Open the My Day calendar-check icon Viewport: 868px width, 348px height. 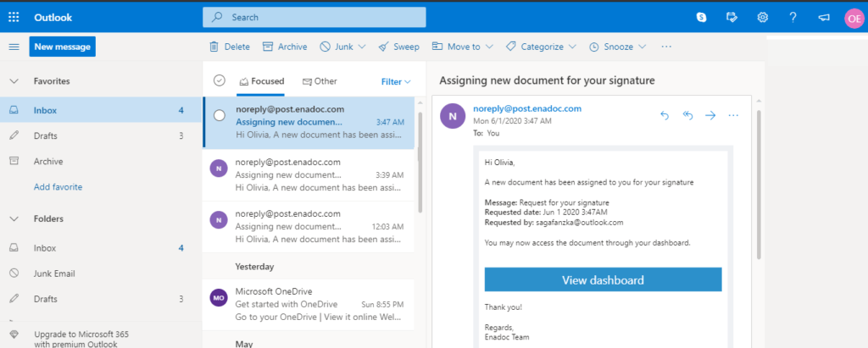click(732, 17)
